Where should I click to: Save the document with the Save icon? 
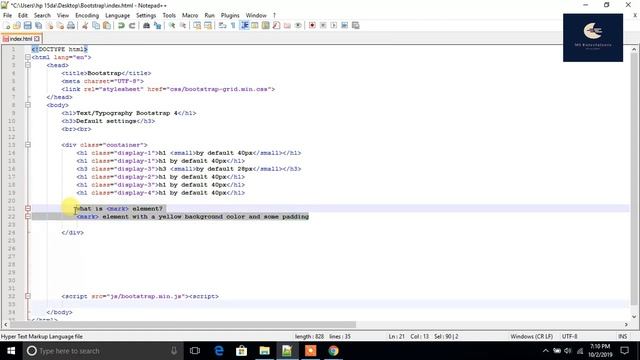point(28,25)
